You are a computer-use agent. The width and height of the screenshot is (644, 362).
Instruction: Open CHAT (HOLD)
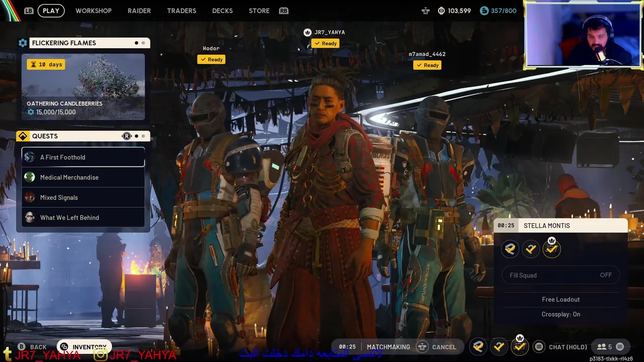(x=568, y=347)
